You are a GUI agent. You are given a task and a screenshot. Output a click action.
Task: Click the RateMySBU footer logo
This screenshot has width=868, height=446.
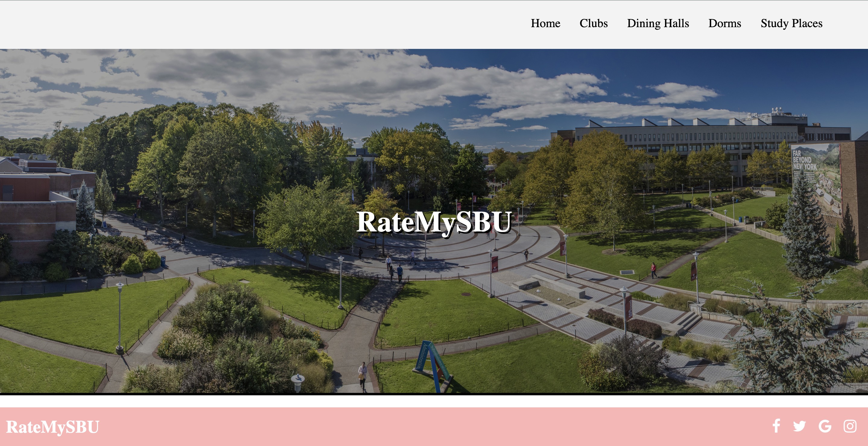(x=52, y=427)
